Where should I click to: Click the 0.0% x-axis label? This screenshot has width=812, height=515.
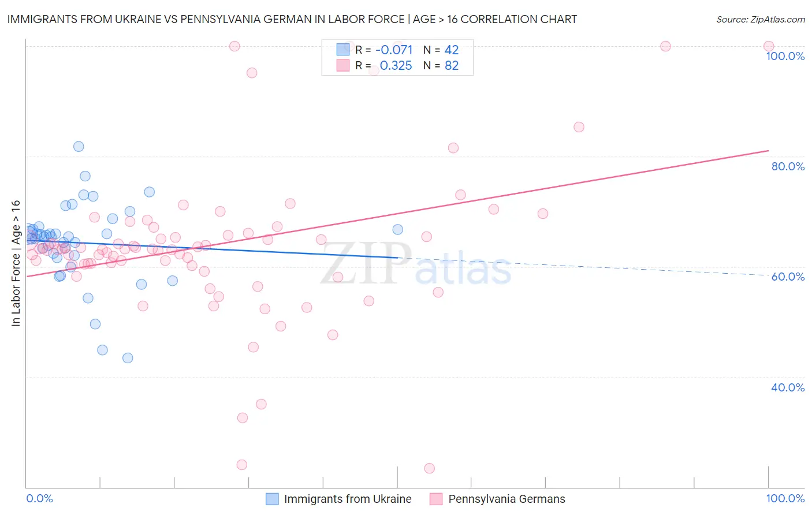(39, 498)
